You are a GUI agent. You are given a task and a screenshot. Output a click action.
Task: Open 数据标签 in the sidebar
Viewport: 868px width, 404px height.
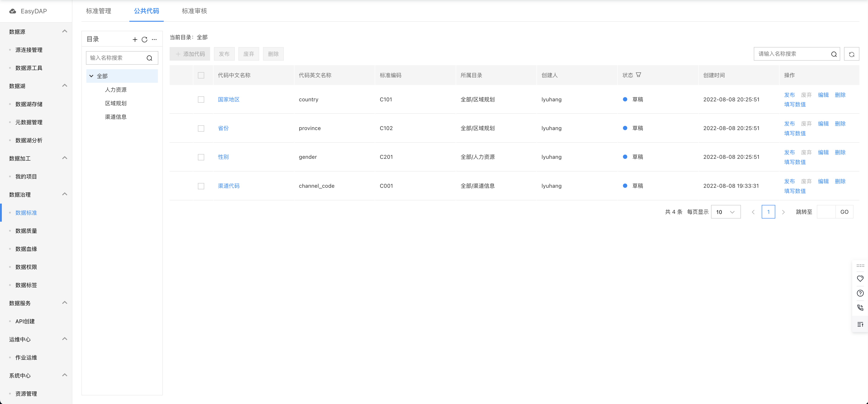26,285
